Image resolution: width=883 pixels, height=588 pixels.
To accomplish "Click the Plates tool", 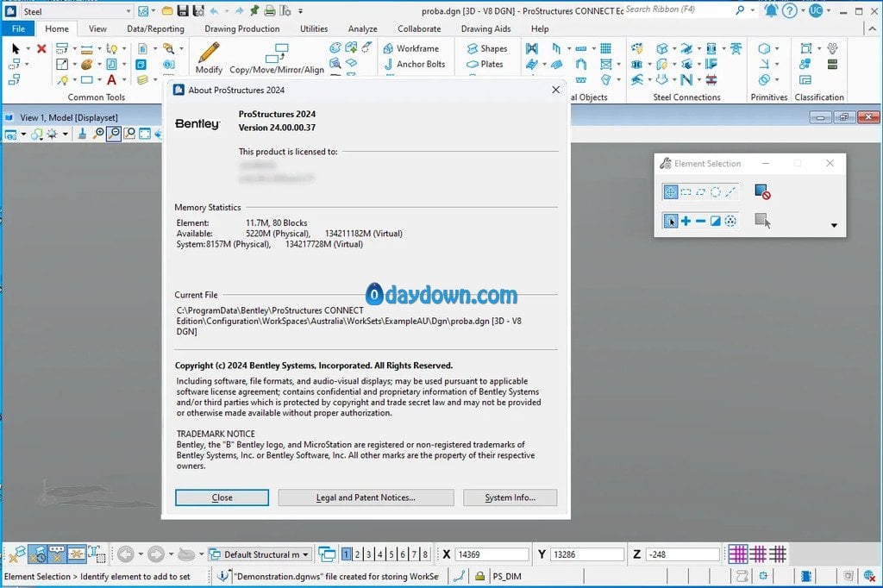I will coord(485,64).
